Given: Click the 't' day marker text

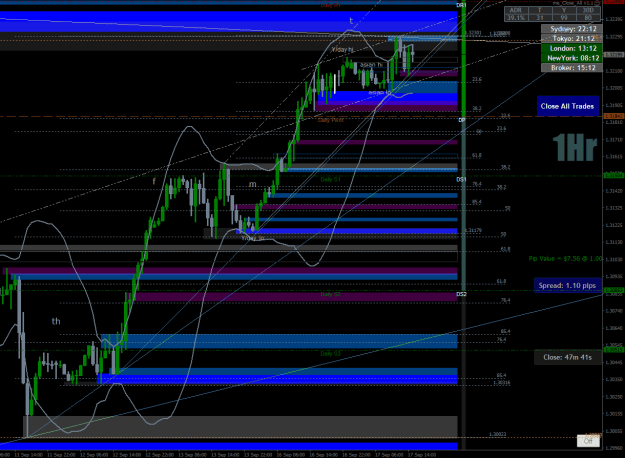Looking at the screenshot, I should (x=351, y=21).
